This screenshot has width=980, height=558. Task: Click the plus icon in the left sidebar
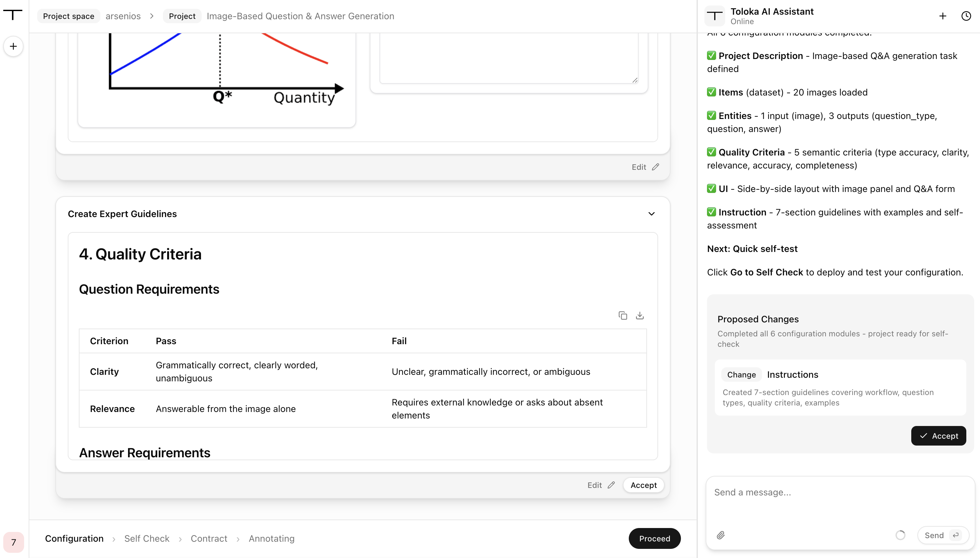click(x=13, y=46)
